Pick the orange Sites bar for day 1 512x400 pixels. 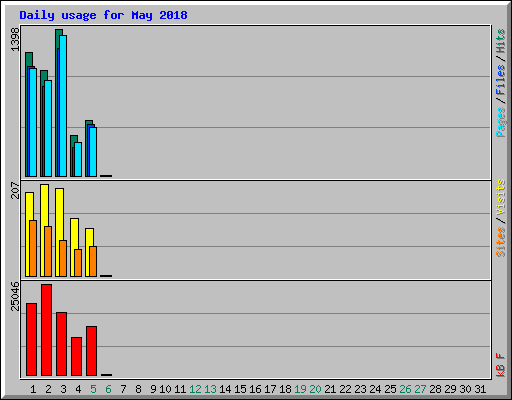(x=33, y=248)
